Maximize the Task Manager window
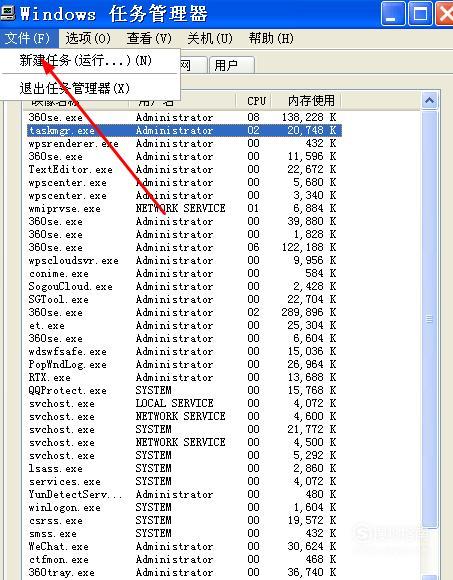The height and width of the screenshot is (580, 453). point(420,14)
